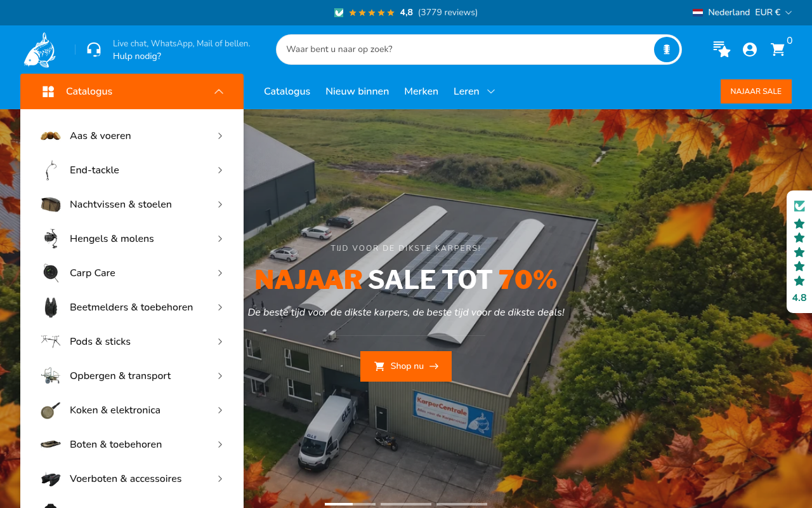Expand Pods & sticks submenu arrow
The image size is (812, 508).
(x=220, y=342)
